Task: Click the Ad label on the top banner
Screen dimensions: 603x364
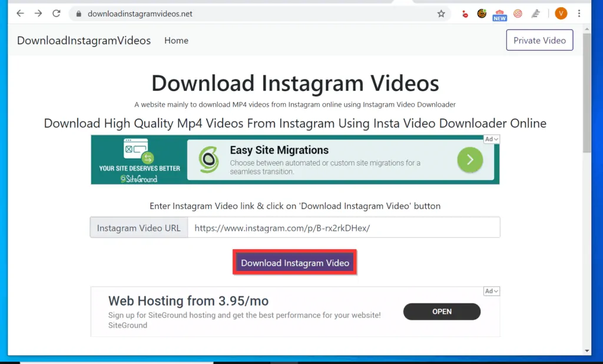Action: click(x=491, y=139)
